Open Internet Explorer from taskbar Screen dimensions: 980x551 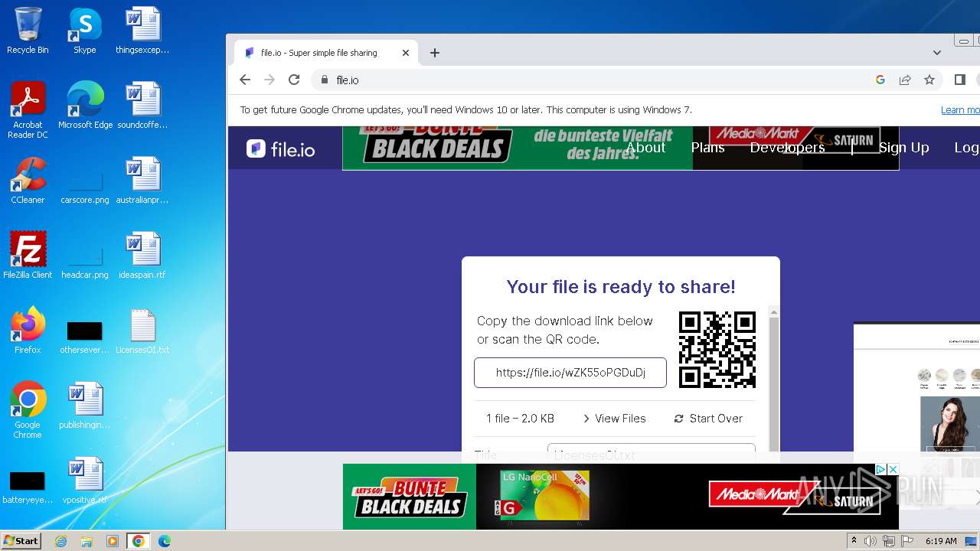pyautogui.click(x=61, y=541)
